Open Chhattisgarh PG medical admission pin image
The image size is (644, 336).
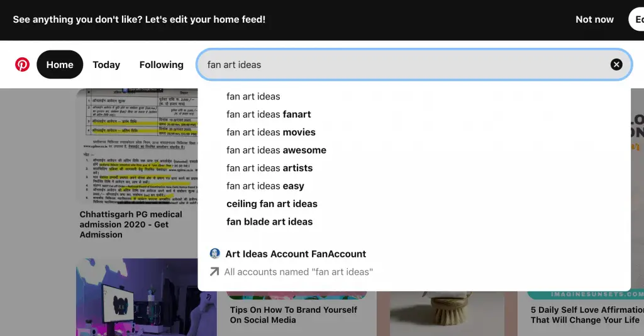click(136, 146)
